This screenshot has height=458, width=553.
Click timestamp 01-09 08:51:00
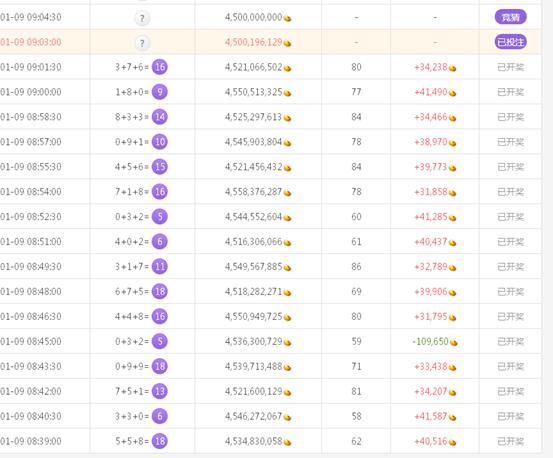pyautogui.click(x=31, y=242)
